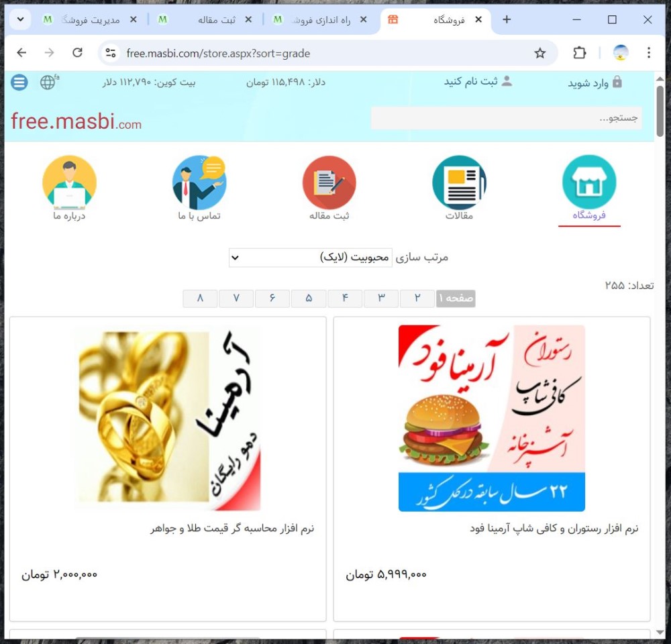Switch to the ثبت مقاله browser tab
The height and width of the screenshot is (644, 671).
(x=205, y=19)
